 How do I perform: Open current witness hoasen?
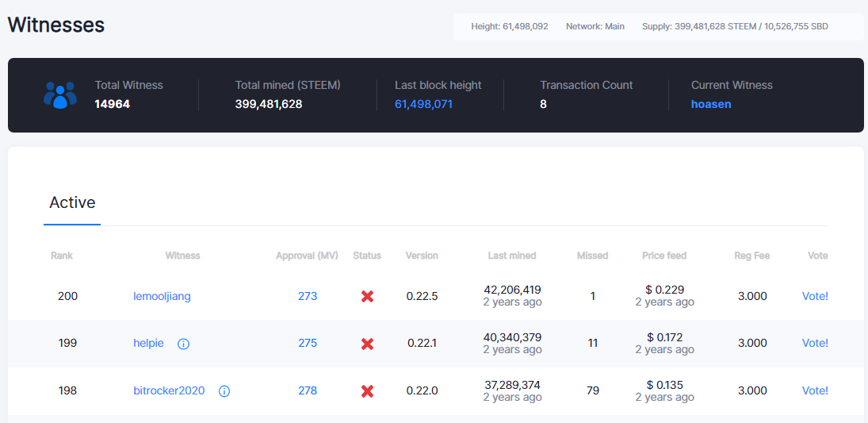[x=711, y=104]
